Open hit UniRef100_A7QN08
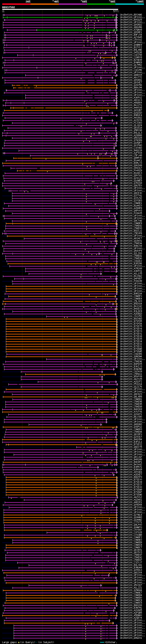This screenshot has height=644, width=146. pos(131,30)
